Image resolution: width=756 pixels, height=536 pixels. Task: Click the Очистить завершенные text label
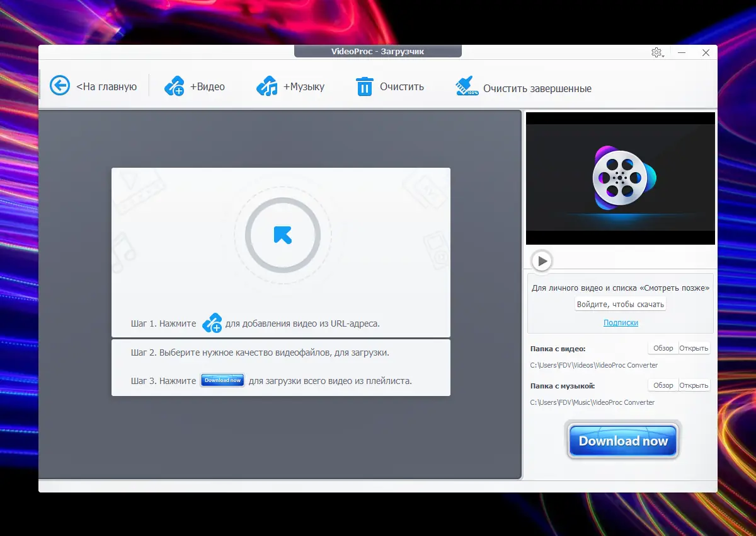[x=537, y=89]
